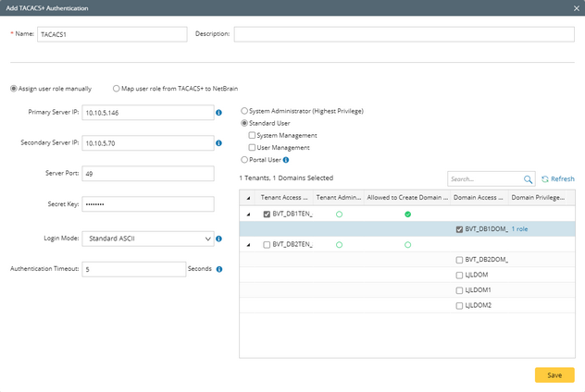Toggle Tenant Admin circle for BVT_DB1TEN_

point(339,214)
